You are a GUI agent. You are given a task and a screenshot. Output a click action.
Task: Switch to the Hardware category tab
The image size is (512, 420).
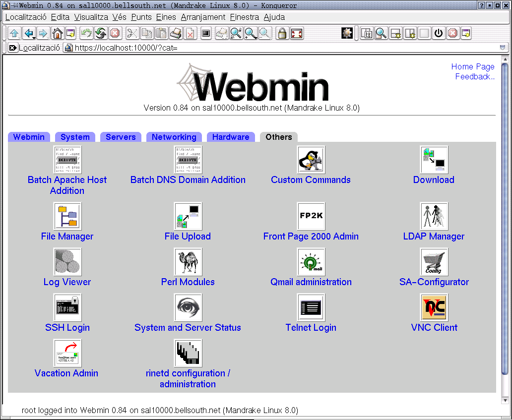[231, 137]
